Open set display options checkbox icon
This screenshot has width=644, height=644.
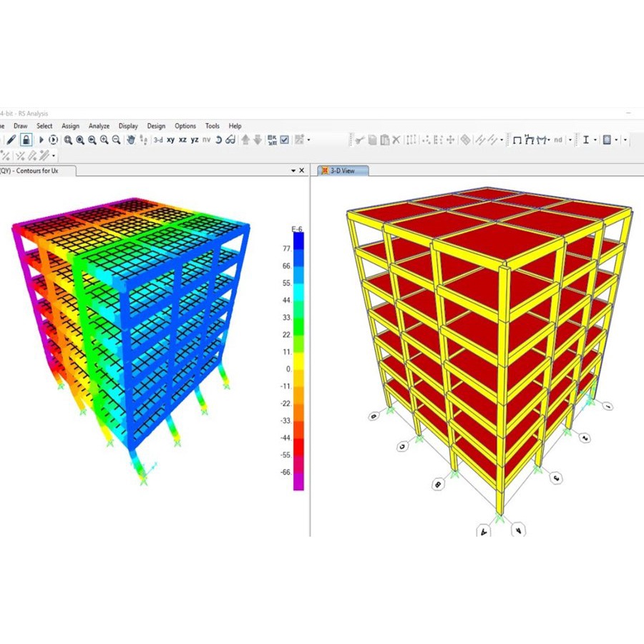click(284, 140)
